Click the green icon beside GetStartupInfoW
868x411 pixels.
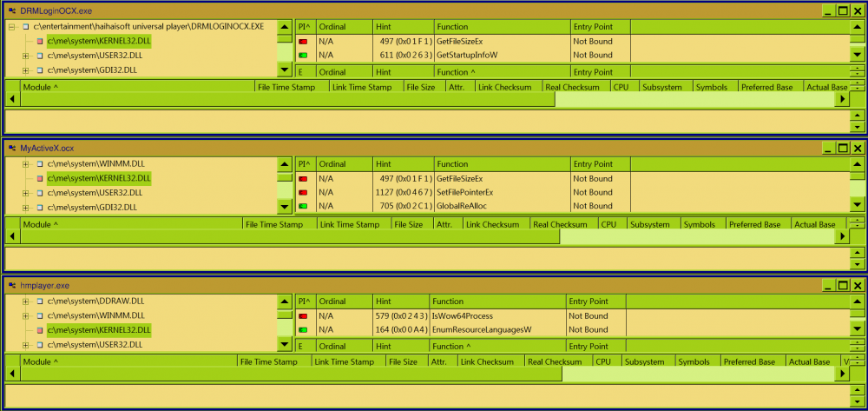[303, 56]
